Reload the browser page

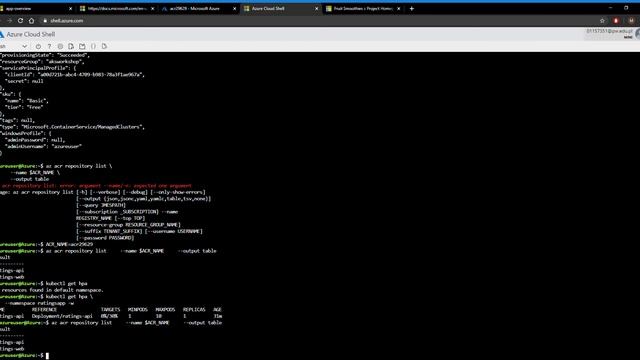20,20
